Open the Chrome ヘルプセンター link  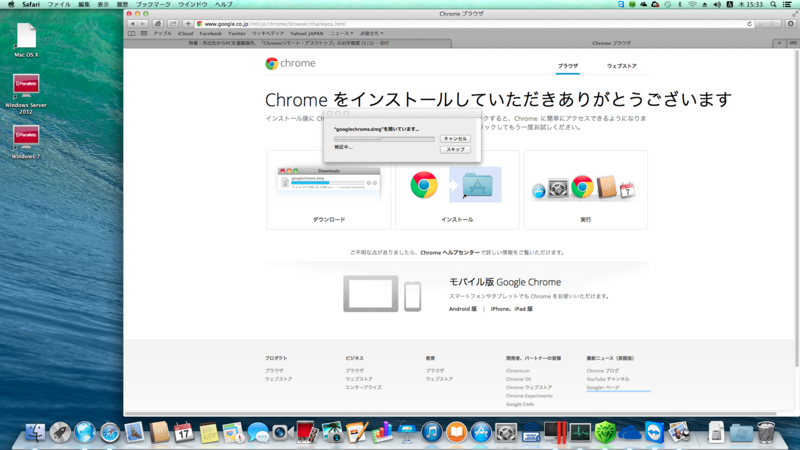click(x=449, y=253)
